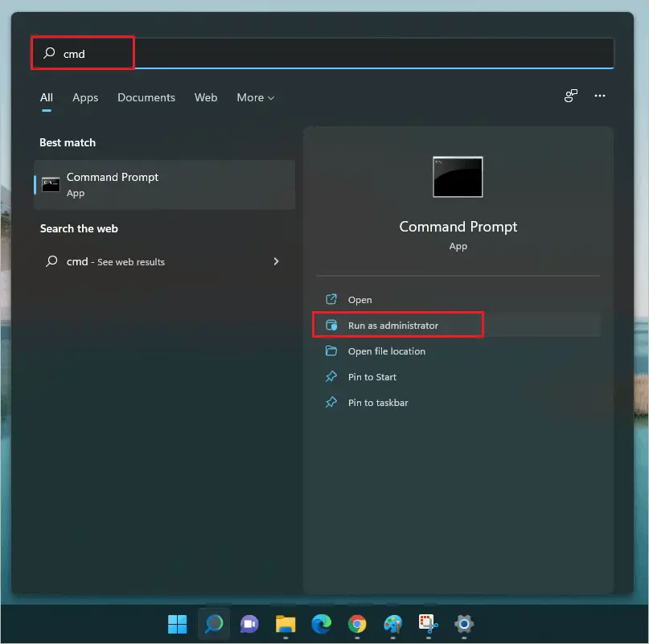649x644 pixels.
Task: Click the magnifier icon in search box
Action: (49, 53)
